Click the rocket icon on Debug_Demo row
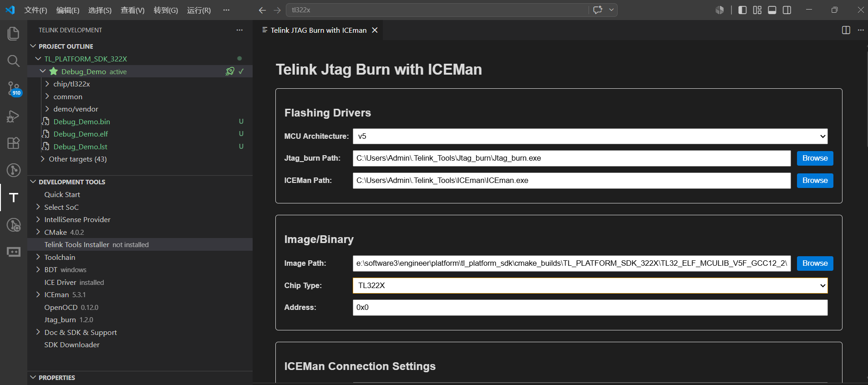This screenshot has width=868, height=385. (230, 71)
